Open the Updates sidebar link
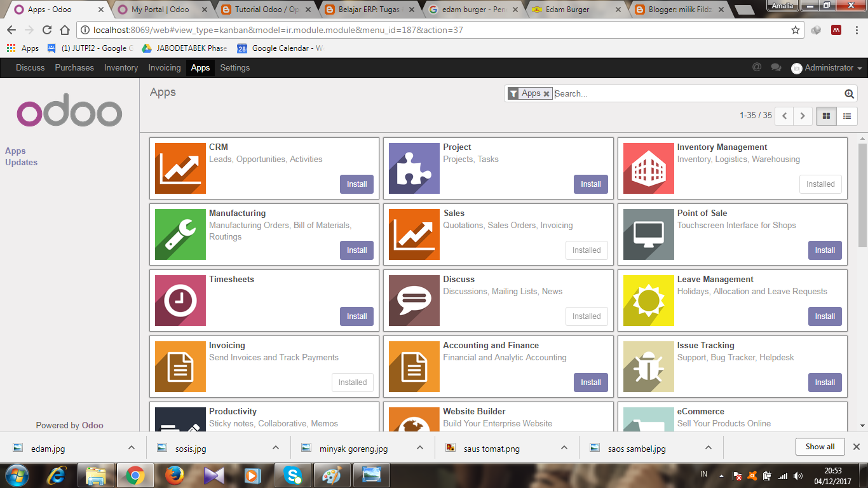868x488 pixels. [x=21, y=163]
